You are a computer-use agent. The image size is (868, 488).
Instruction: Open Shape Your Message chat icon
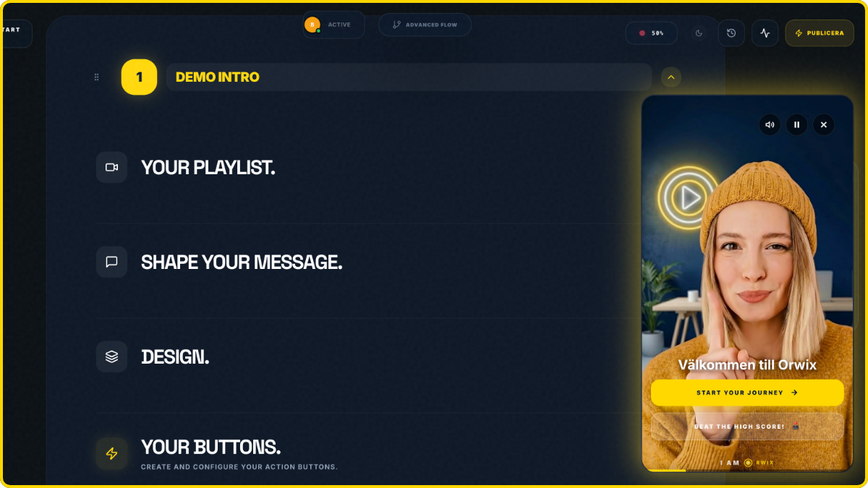click(111, 262)
